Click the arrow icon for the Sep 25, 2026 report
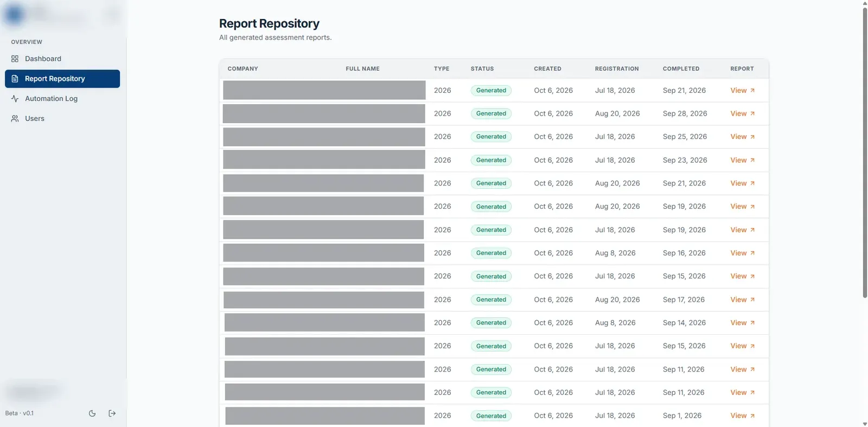Image resolution: width=868 pixels, height=427 pixels. 752,137
